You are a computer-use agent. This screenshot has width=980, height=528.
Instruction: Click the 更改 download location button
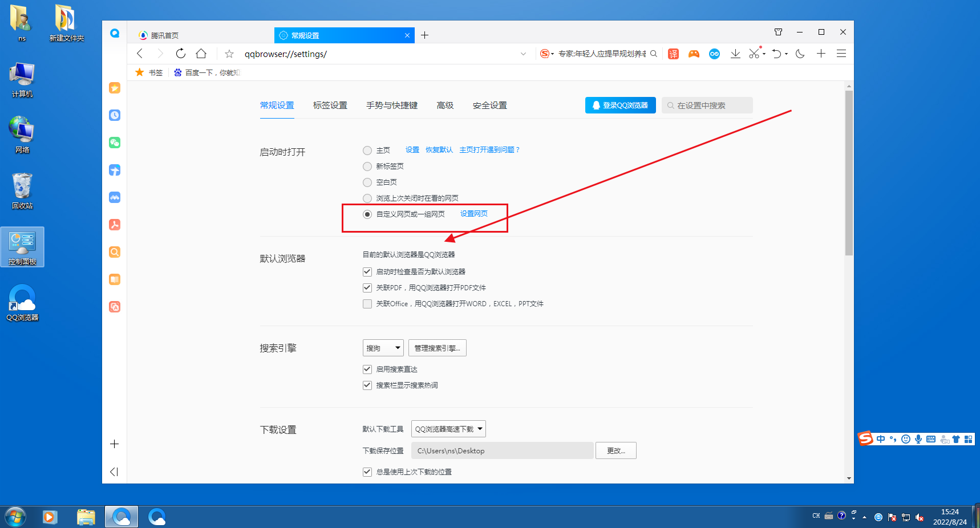pyautogui.click(x=616, y=450)
